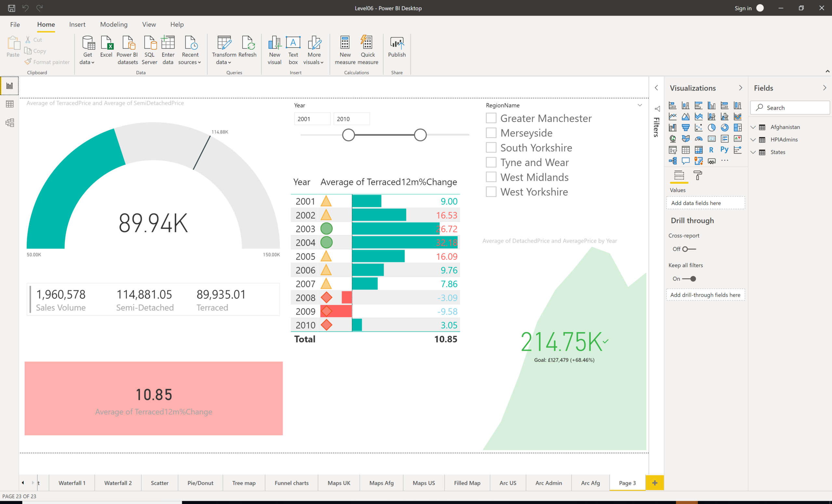Toggle the Cross-report switch on
The width and height of the screenshot is (832, 504).
[x=689, y=249]
